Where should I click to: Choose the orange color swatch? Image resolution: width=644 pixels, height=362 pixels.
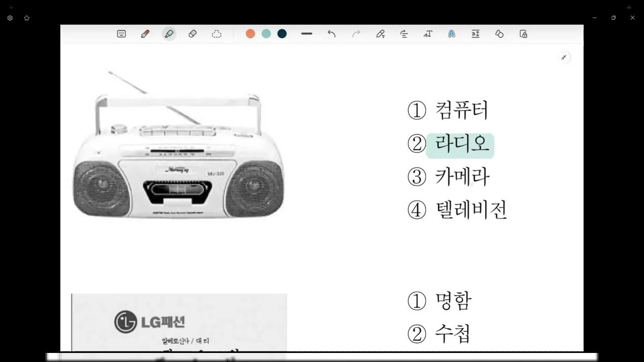(x=250, y=34)
